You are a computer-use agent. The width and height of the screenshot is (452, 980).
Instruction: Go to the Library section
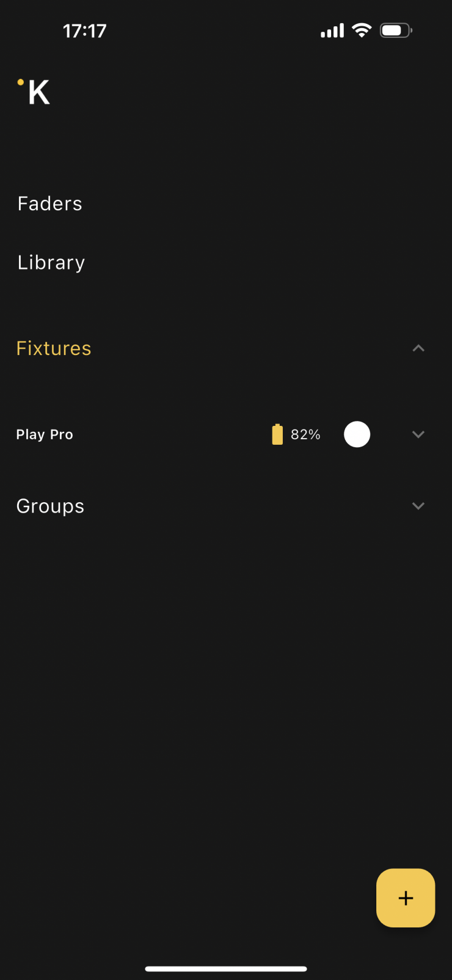click(51, 262)
